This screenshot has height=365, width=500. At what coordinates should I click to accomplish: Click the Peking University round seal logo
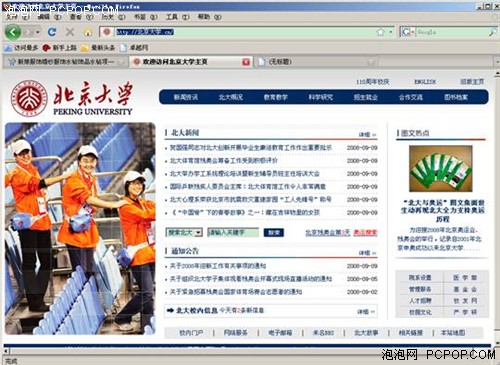pyautogui.click(x=29, y=99)
